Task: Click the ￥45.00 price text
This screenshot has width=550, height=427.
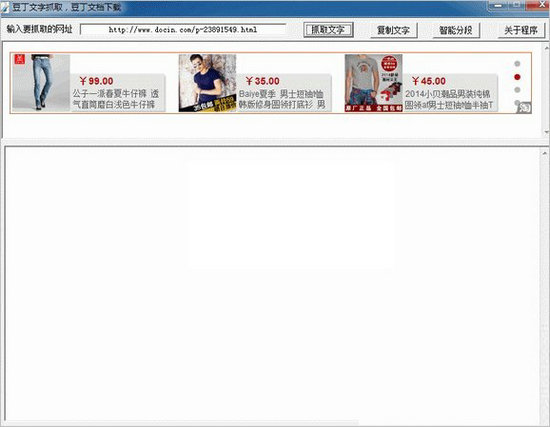Action: [x=429, y=81]
